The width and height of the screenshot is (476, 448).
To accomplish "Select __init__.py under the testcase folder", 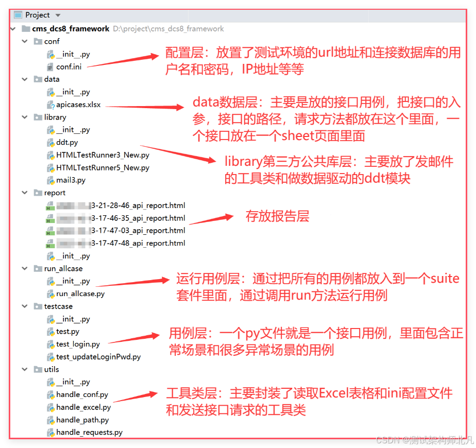I will (x=73, y=319).
